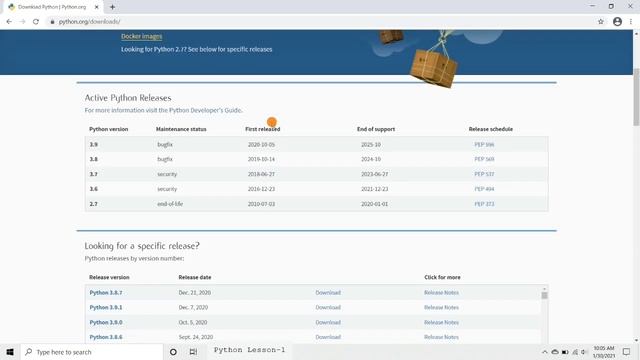The image size is (640, 360).
Task: Follow the Python Developer's Guide link
Action: coord(205,110)
